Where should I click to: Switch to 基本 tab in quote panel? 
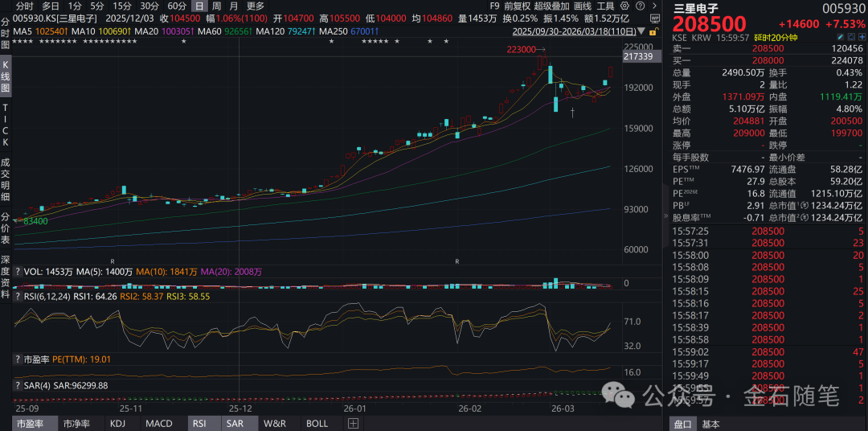point(711,425)
